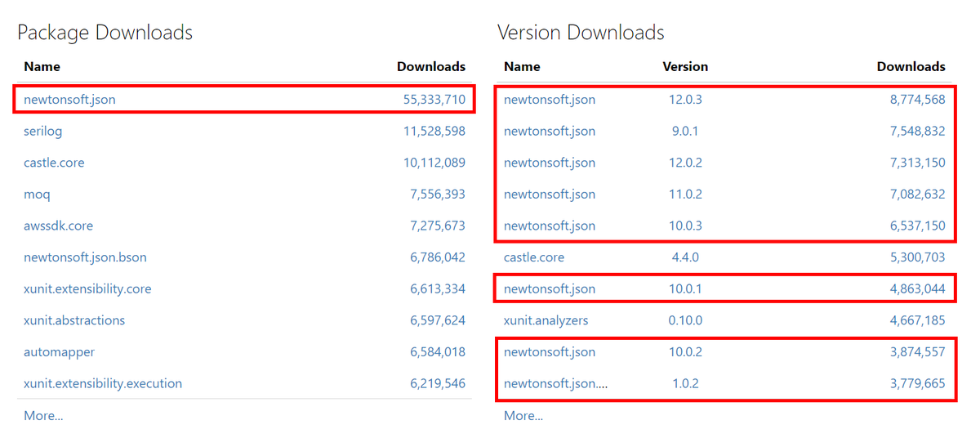Select version number 12.0.2
The height and width of the screenshot is (447, 980).
tap(685, 163)
